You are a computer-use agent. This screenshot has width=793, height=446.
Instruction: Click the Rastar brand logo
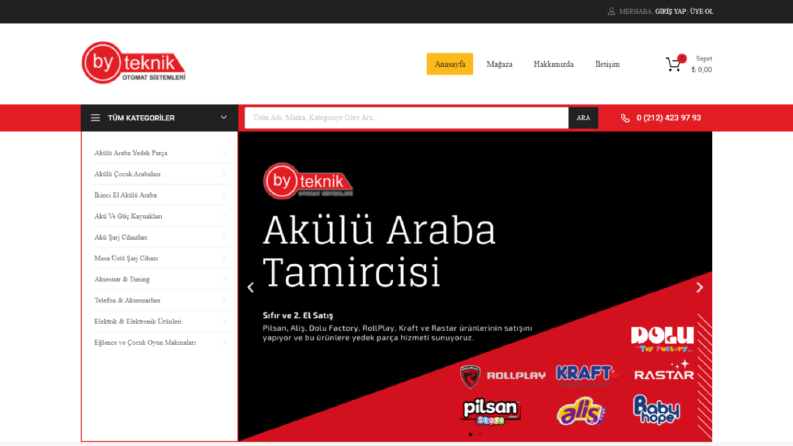pos(664,371)
